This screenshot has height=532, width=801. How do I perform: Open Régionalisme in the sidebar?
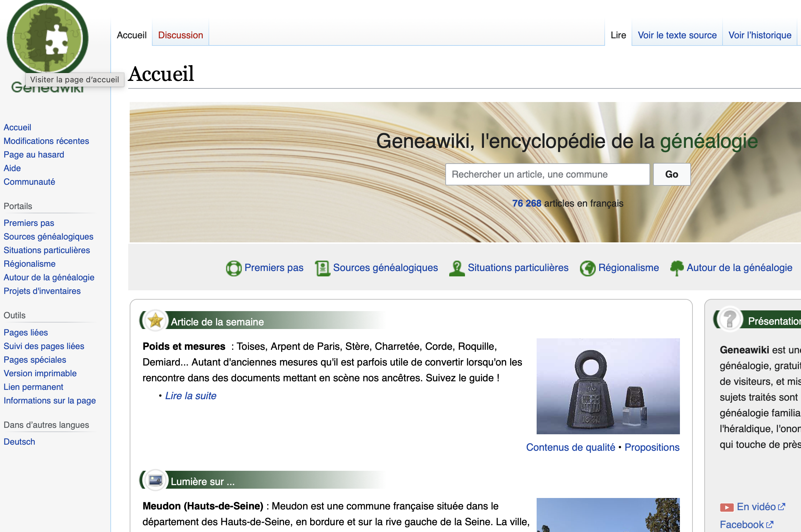(x=29, y=264)
